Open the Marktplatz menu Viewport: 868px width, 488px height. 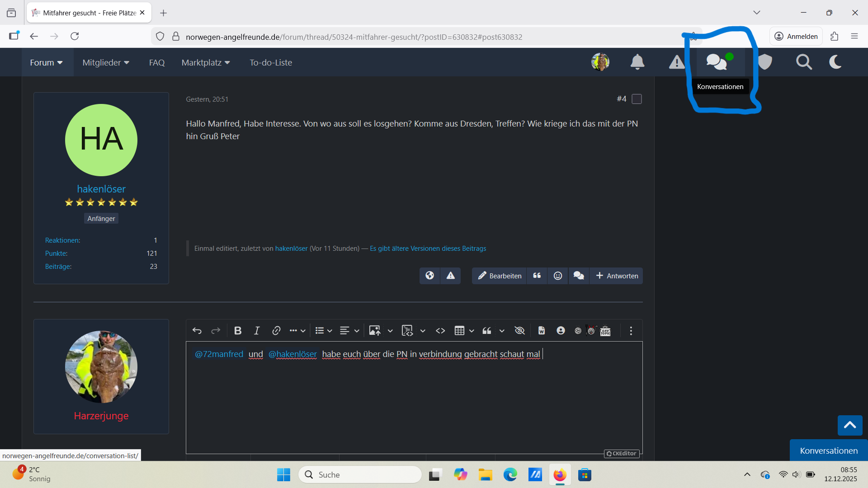[x=206, y=62]
